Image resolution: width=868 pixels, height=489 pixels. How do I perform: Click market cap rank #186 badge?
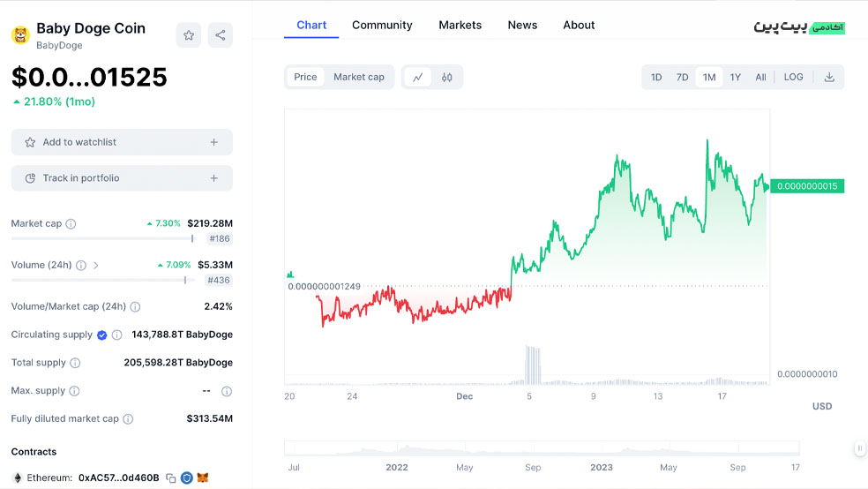pyautogui.click(x=220, y=238)
